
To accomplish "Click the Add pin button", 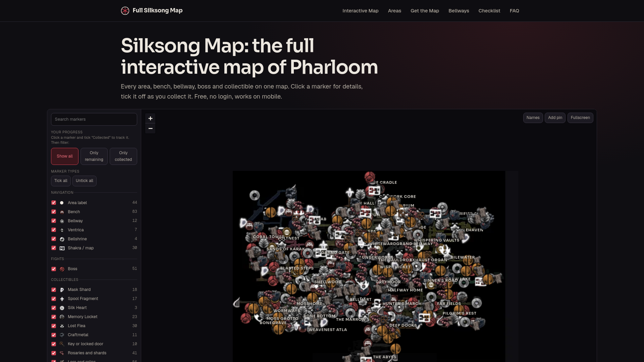I will (555, 118).
